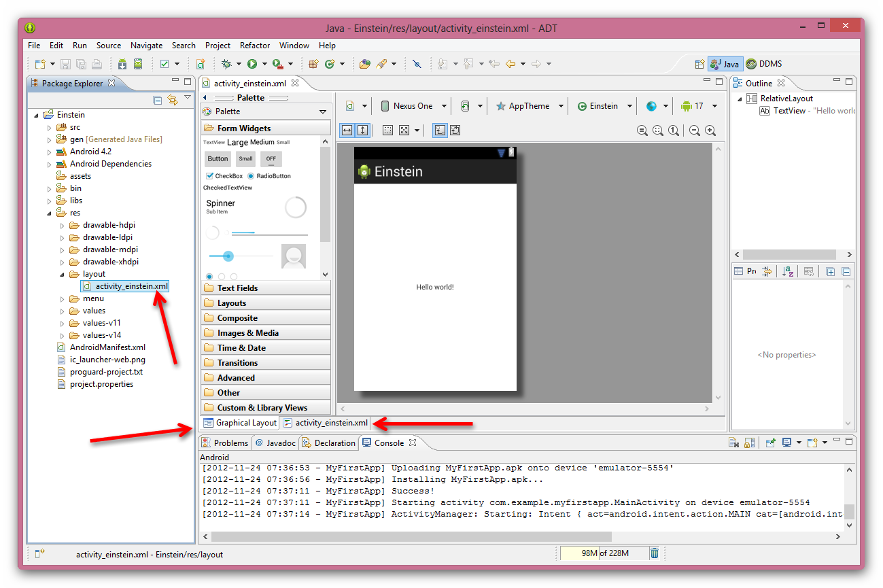Collapse the res folder
The width and height of the screenshot is (883, 588).
coord(49,213)
